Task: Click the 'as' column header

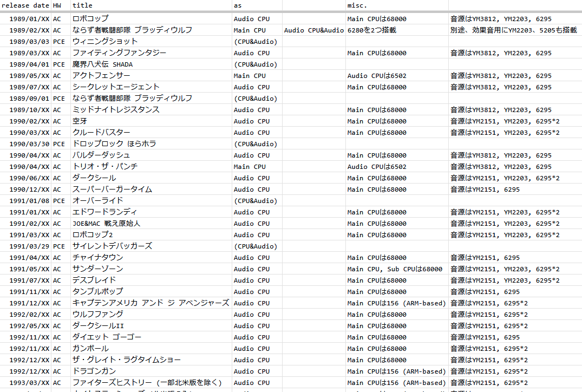Action: 238,5
